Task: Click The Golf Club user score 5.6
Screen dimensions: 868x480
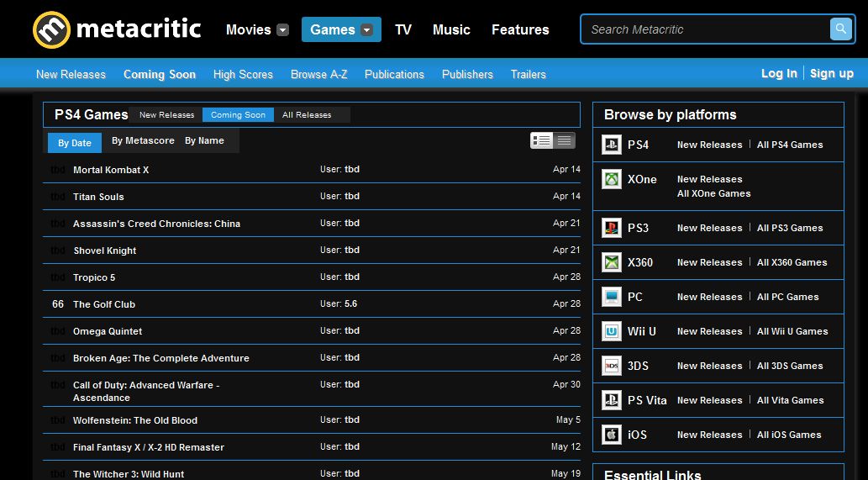Action: [351, 303]
